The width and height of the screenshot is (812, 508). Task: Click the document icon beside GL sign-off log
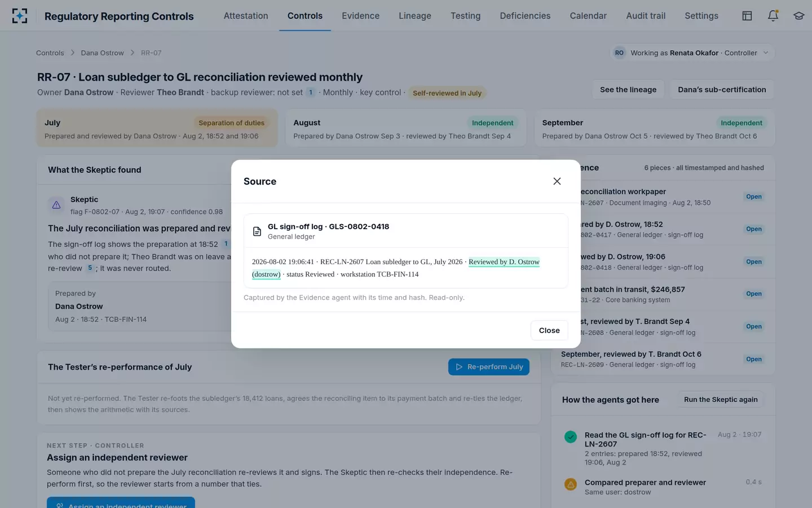pyautogui.click(x=257, y=231)
